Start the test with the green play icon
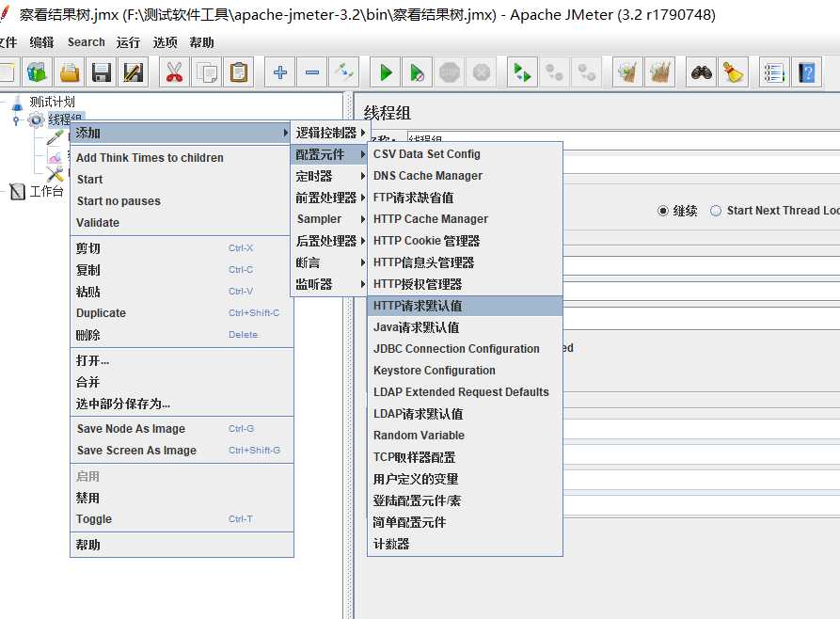This screenshot has height=619, width=840. click(386, 72)
